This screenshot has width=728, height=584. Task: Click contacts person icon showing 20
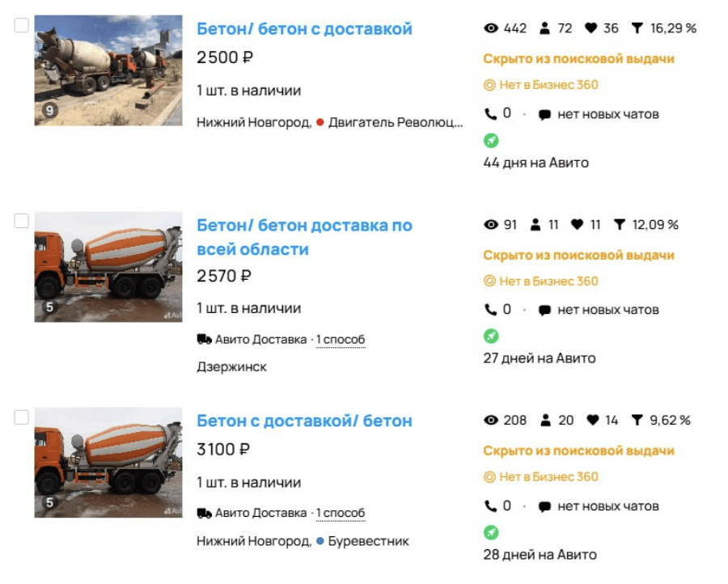pyautogui.click(x=545, y=421)
